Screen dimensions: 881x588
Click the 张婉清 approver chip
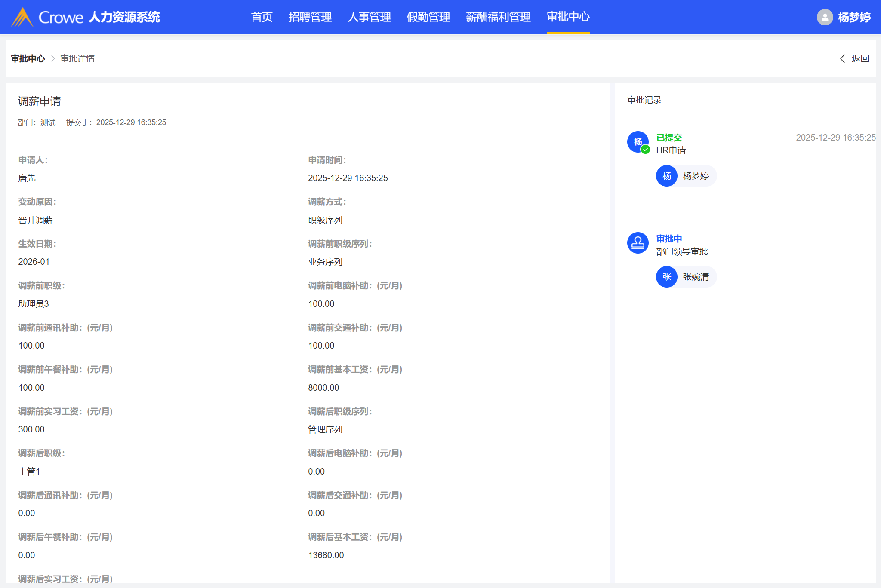tap(696, 277)
